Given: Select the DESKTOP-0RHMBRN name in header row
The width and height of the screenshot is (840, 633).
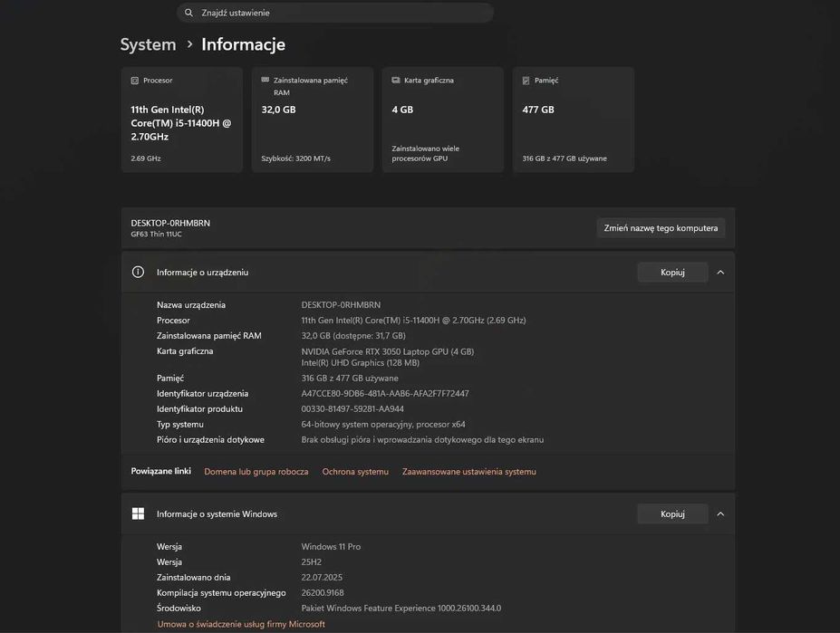Looking at the screenshot, I should point(170,223).
